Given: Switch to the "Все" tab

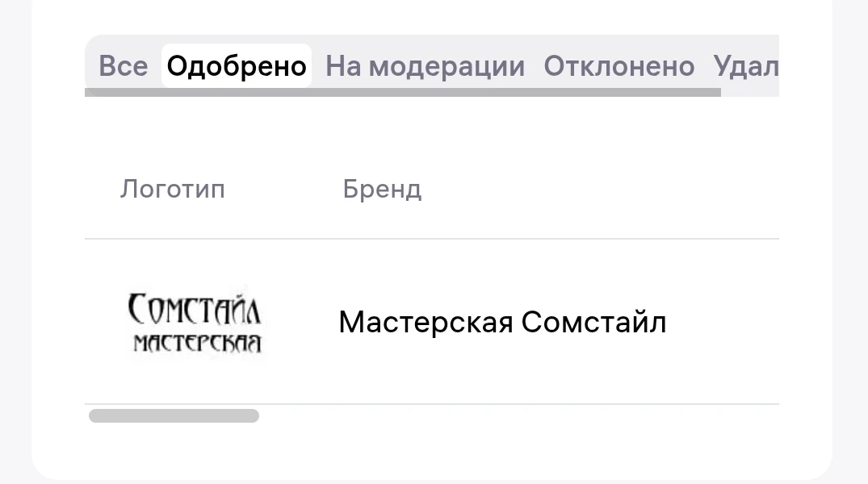Looking at the screenshot, I should [123, 66].
